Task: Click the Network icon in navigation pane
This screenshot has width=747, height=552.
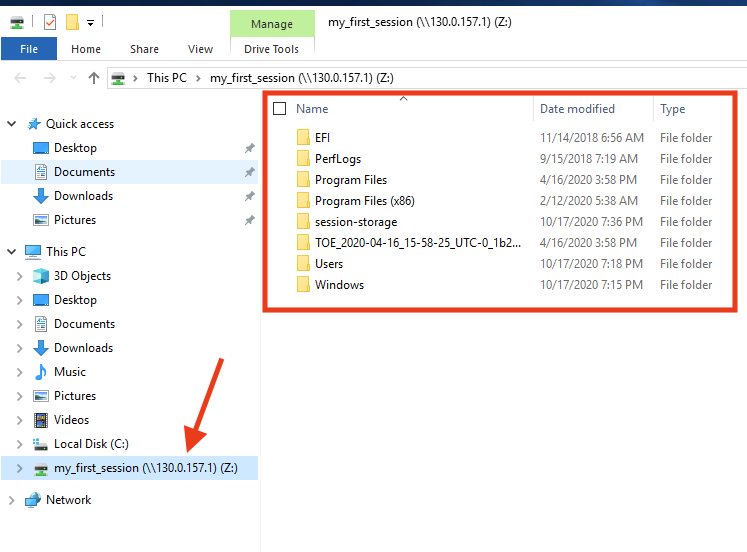Action: [x=33, y=500]
